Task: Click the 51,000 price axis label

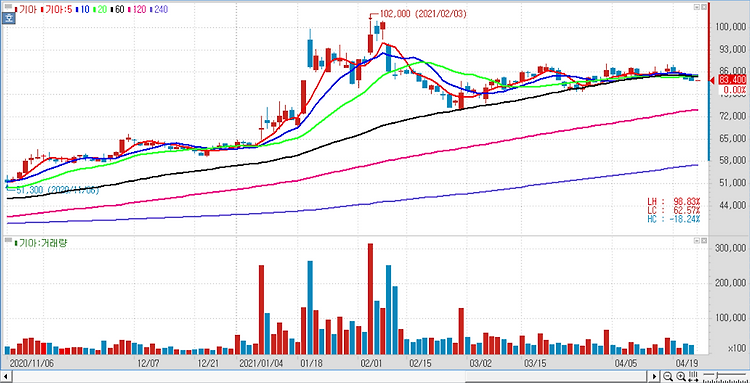Action: (732, 183)
